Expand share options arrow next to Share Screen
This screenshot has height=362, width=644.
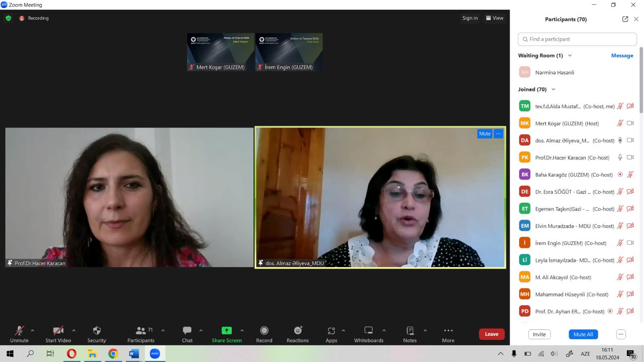click(x=242, y=331)
